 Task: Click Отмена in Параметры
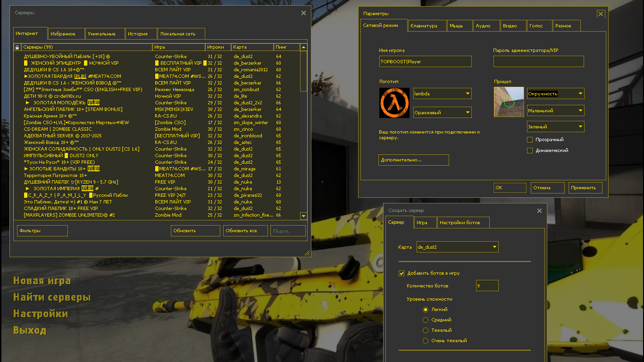tap(548, 187)
